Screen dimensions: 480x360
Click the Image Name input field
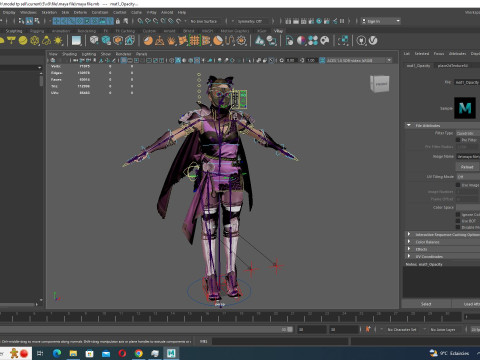[468, 156]
